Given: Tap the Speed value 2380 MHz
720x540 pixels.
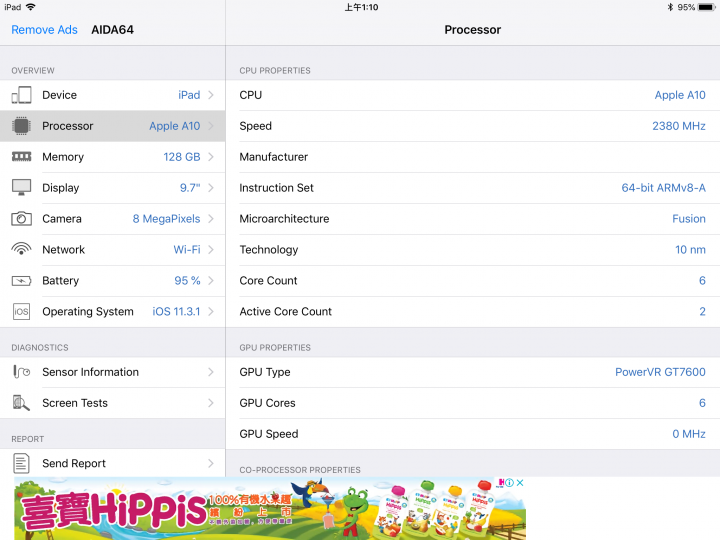Looking at the screenshot, I should (x=679, y=126).
